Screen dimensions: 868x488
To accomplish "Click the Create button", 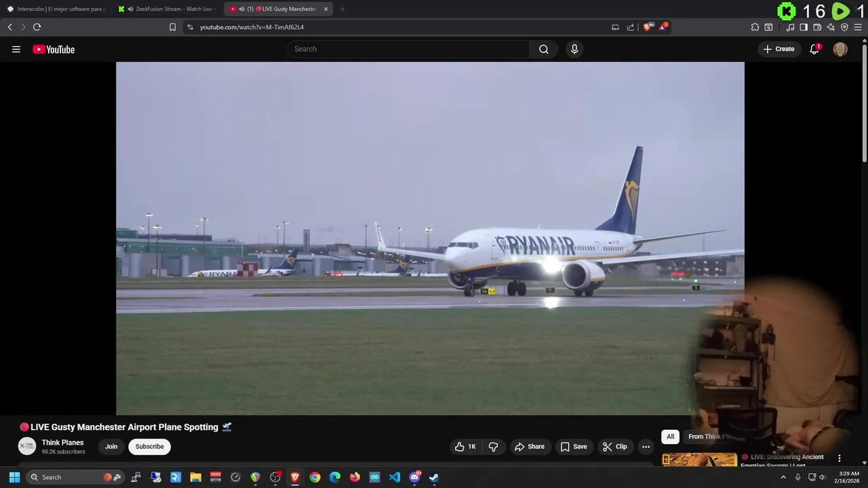I will 778,49.
